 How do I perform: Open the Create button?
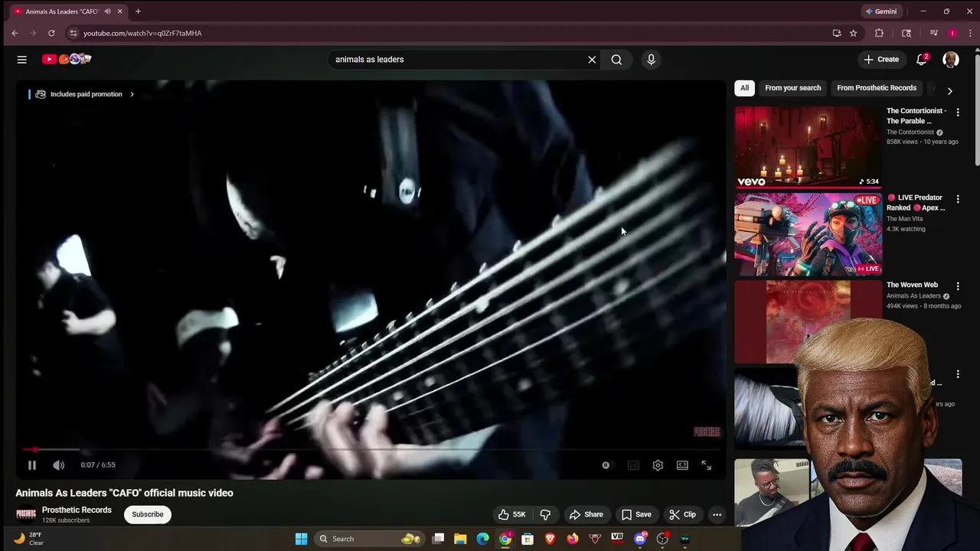coord(881,60)
